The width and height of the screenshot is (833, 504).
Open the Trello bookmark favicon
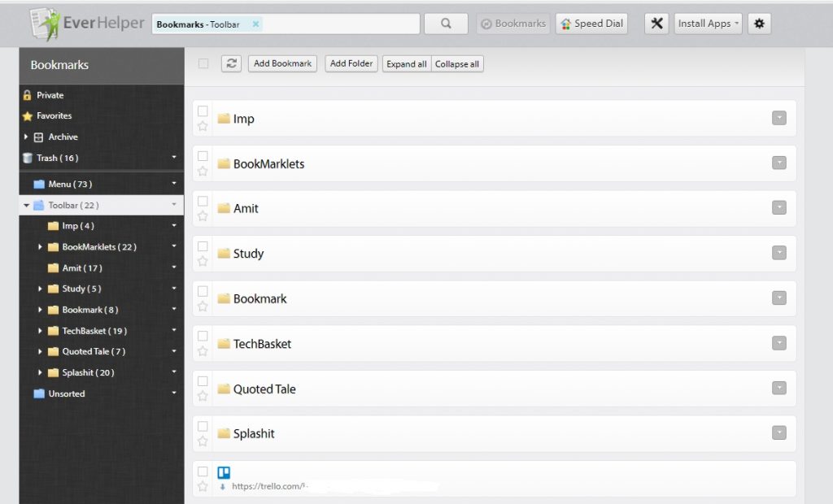223,471
